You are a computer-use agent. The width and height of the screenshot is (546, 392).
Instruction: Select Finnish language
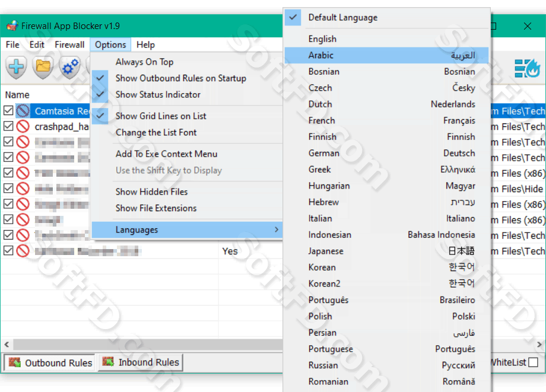[386, 137]
